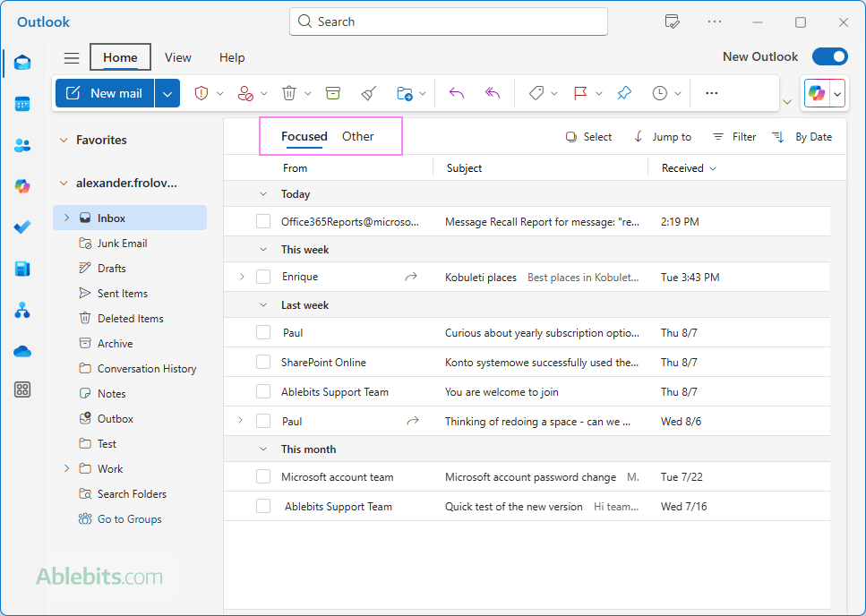This screenshot has width=866, height=616.
Task: Click the New mail button
Action: tap(105, 93)
